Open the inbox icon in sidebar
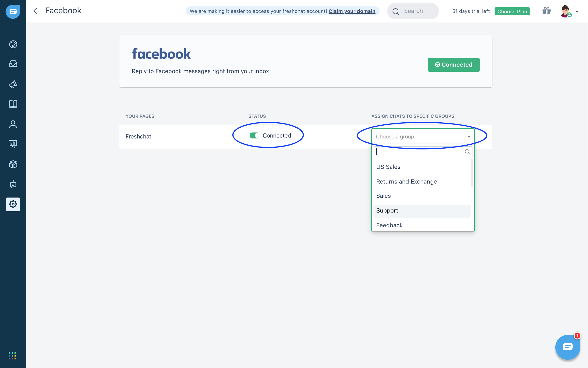Image resolution: width=588 pixels, height=368 pixels. [x=13, y=64]
